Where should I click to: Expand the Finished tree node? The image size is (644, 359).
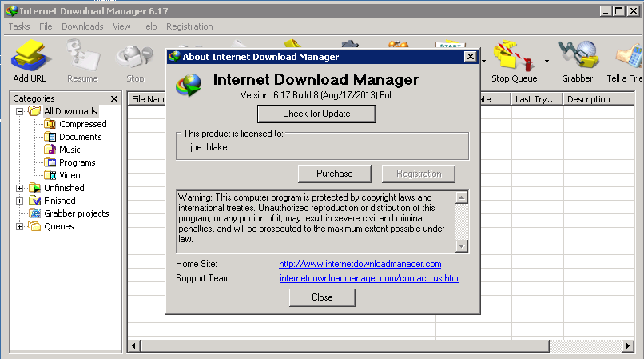(19, 201)
